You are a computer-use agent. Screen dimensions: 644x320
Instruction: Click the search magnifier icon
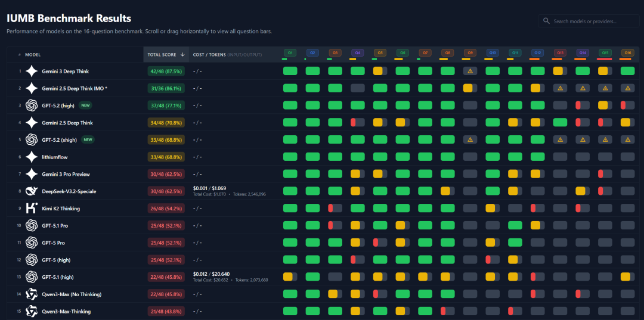[546, 21]
